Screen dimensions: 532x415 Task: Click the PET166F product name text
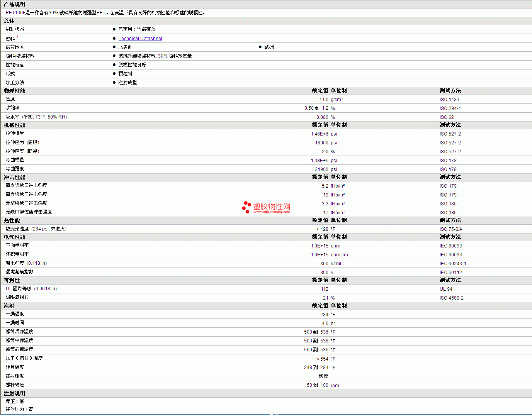tap(15, 13)
